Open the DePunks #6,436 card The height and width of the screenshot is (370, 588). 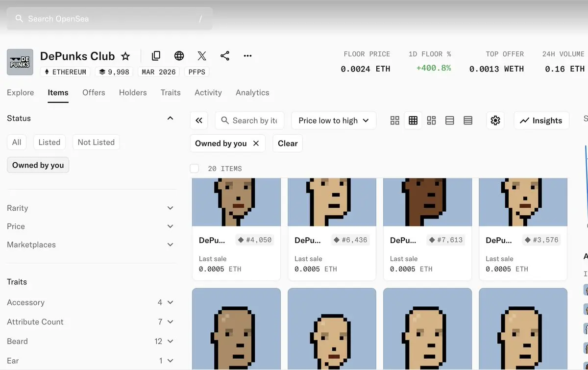click(x=332, y=229)
